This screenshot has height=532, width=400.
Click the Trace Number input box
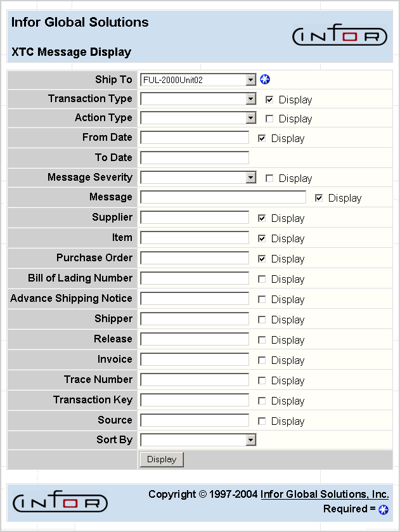[x=194, y=380]
